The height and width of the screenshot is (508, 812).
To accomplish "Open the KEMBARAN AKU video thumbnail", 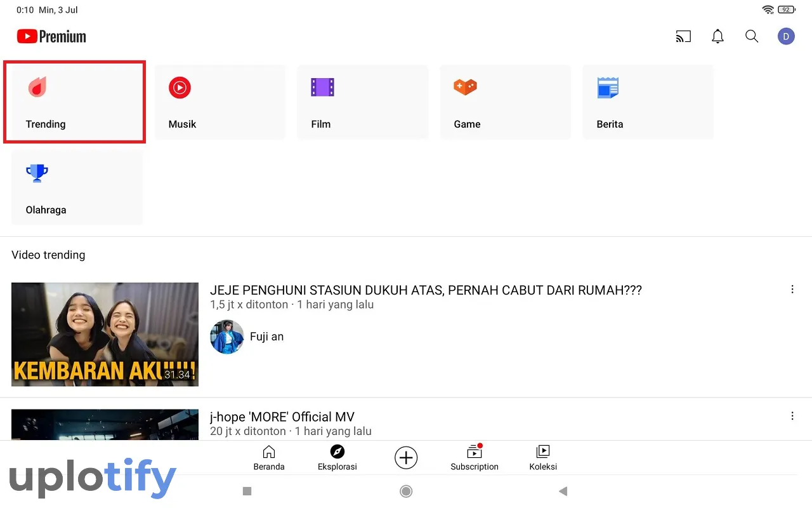I will [105, 334].
